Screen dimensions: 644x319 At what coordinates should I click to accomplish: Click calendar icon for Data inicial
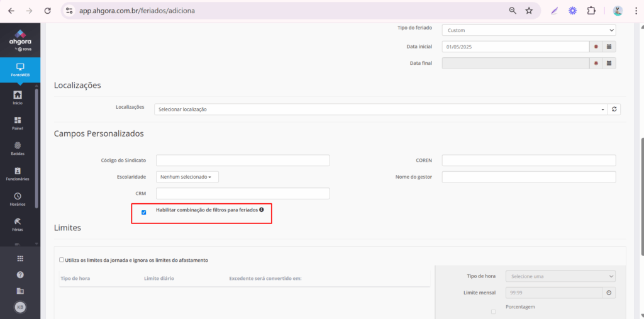[609, 47]
